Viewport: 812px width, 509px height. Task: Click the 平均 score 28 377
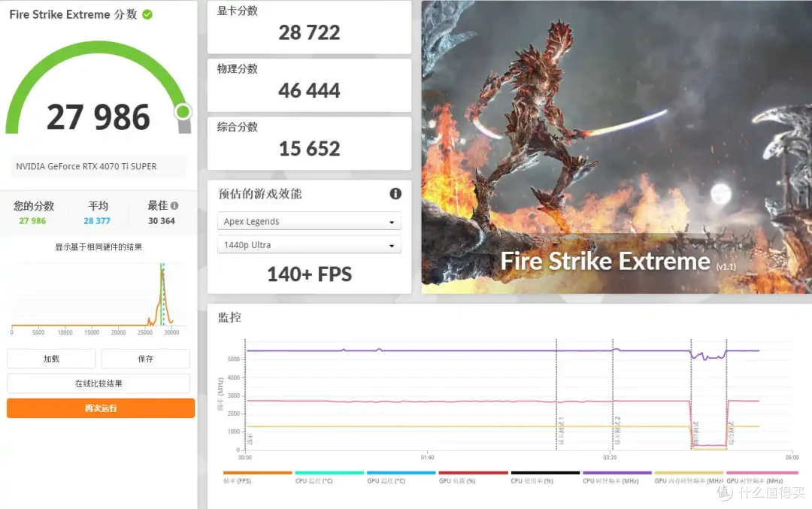pos(97,220)
